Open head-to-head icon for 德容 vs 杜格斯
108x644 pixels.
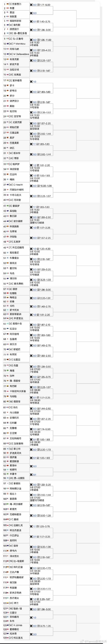coord(31,290)
